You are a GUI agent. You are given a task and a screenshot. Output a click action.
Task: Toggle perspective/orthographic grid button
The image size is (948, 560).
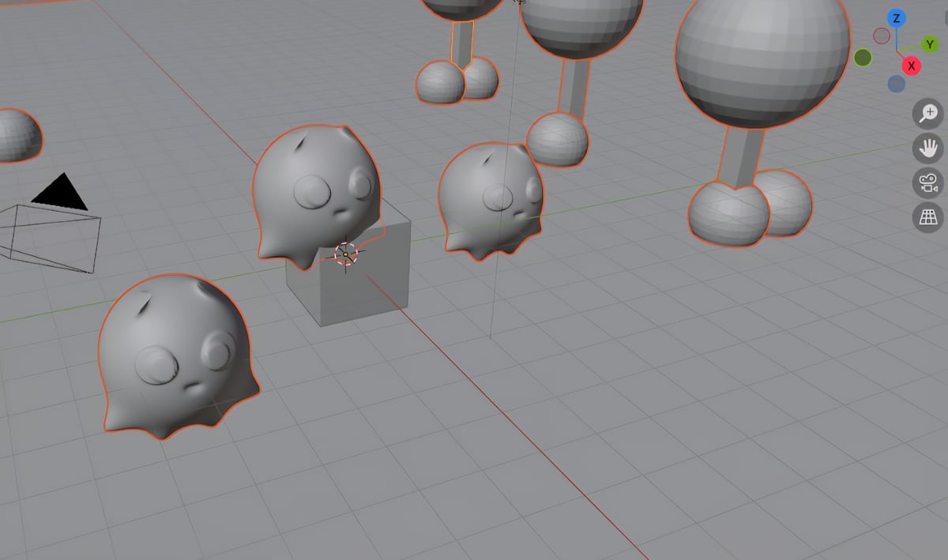pyautogui.click(x=928, y=217)
